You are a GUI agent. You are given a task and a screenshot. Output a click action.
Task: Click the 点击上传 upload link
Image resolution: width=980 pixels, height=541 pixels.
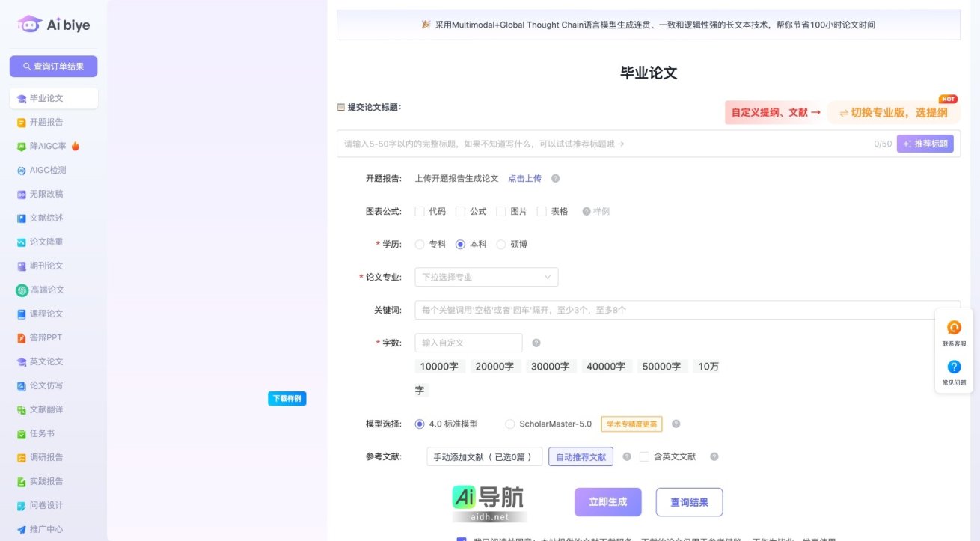pos(524,178)
